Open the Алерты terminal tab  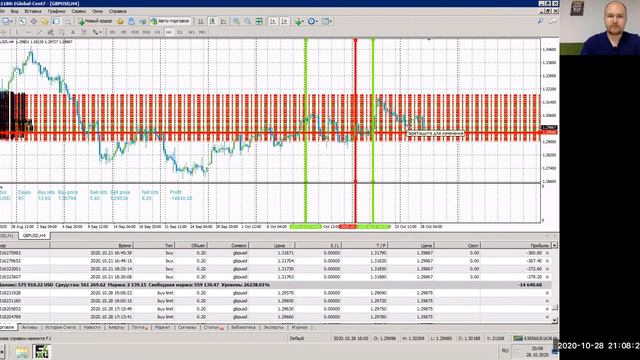[116, 327]
